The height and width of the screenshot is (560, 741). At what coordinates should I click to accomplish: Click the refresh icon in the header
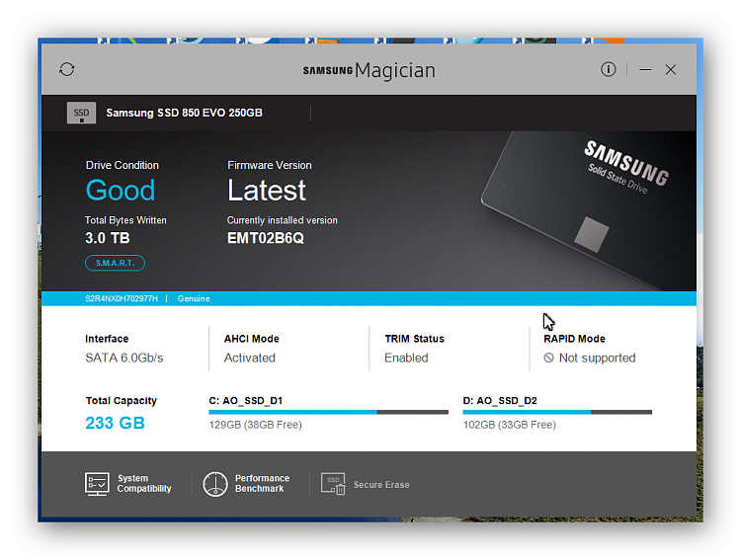[66, 69]
